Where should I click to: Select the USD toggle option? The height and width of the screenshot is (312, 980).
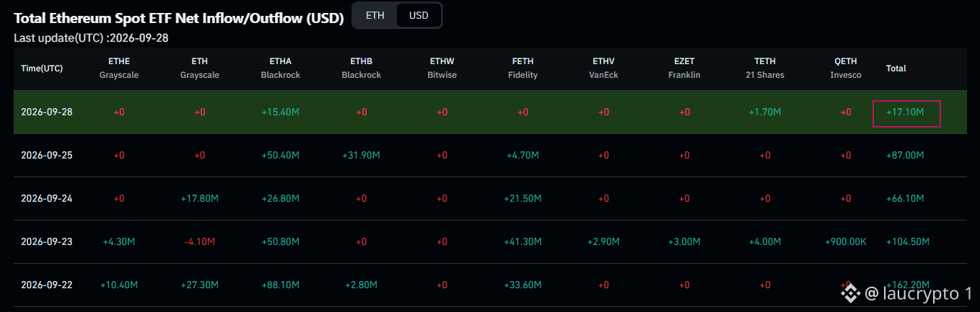click(419, 15)
